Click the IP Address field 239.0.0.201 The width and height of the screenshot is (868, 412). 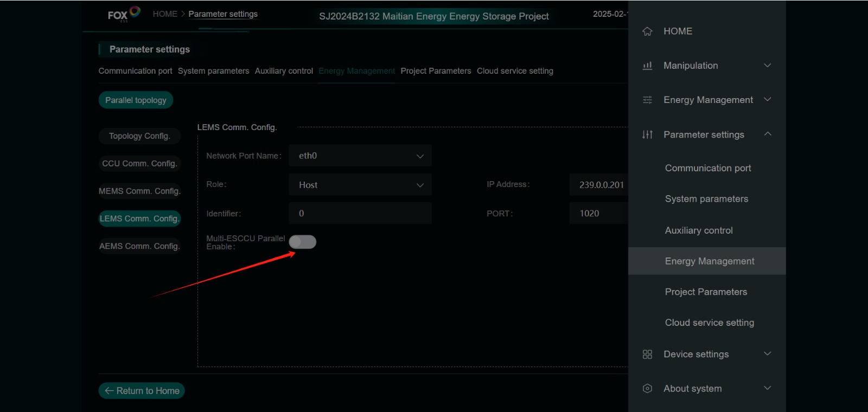[599, 185]
